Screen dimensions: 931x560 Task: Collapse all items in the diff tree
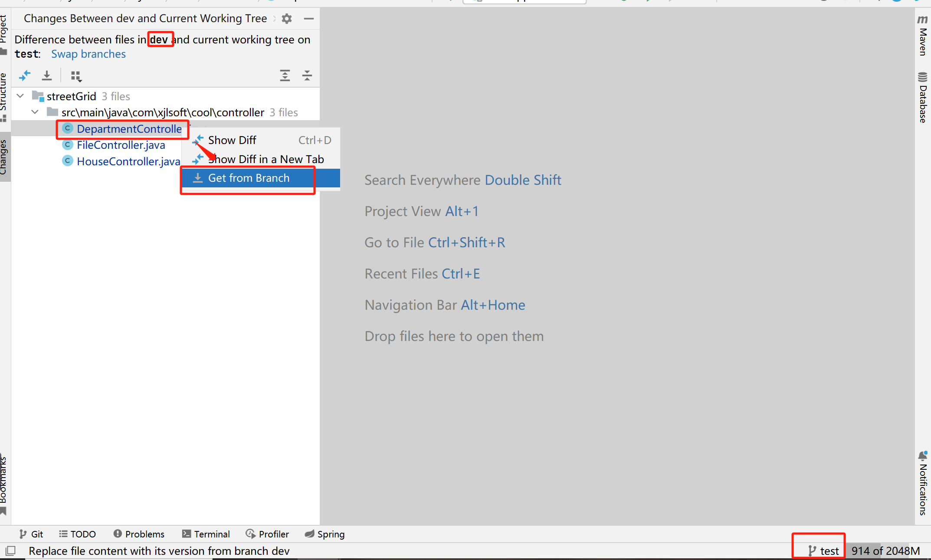pos(307,75)
